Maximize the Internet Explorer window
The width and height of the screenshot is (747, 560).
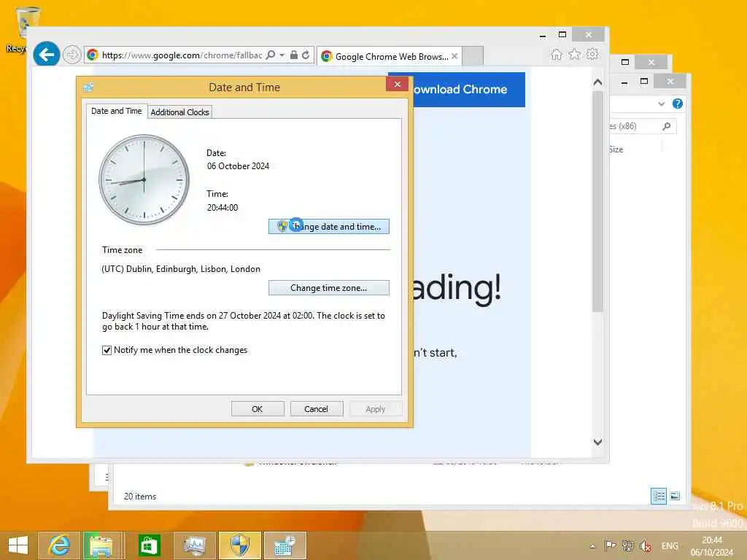(562, 35)
